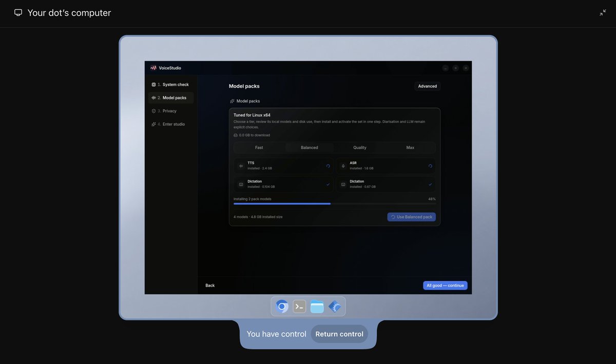This screenshot has height=364, width=616.
Task: Open the Chromium browser in the dock
Action: [282, 307]
